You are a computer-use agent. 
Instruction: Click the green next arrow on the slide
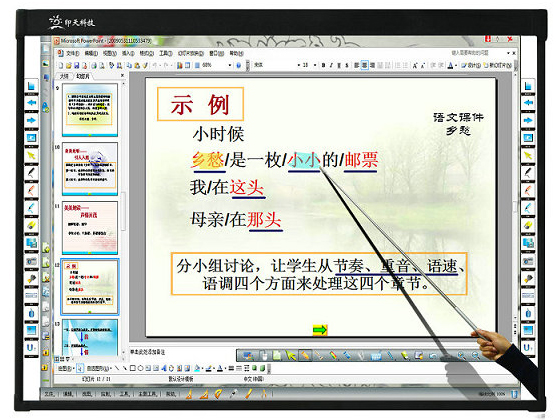[x=320, y=330]
